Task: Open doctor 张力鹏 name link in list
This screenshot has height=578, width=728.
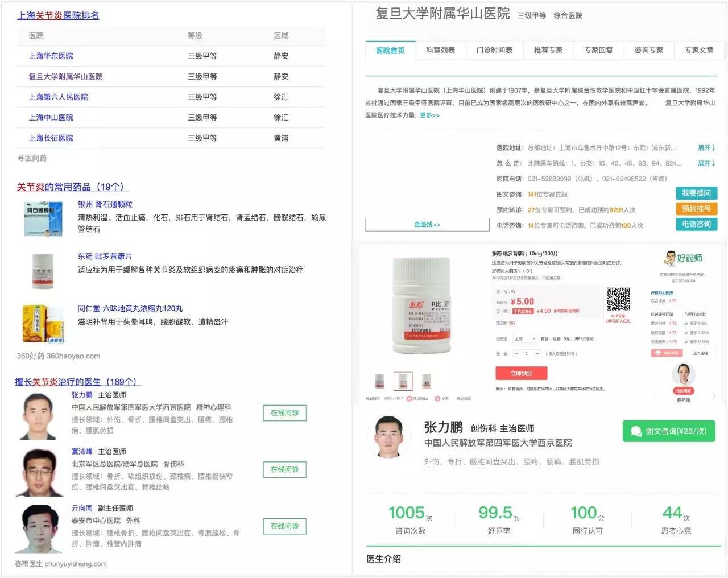Action: 82,395
